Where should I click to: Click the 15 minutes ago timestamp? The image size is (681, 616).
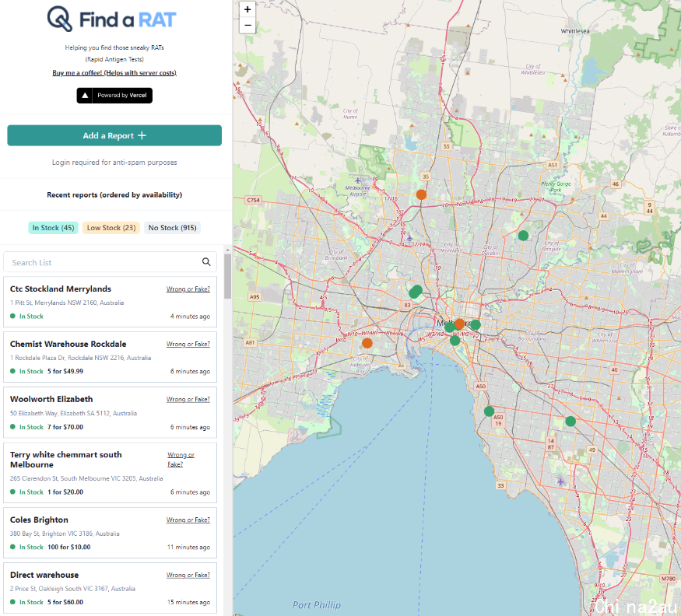[188, 602]
